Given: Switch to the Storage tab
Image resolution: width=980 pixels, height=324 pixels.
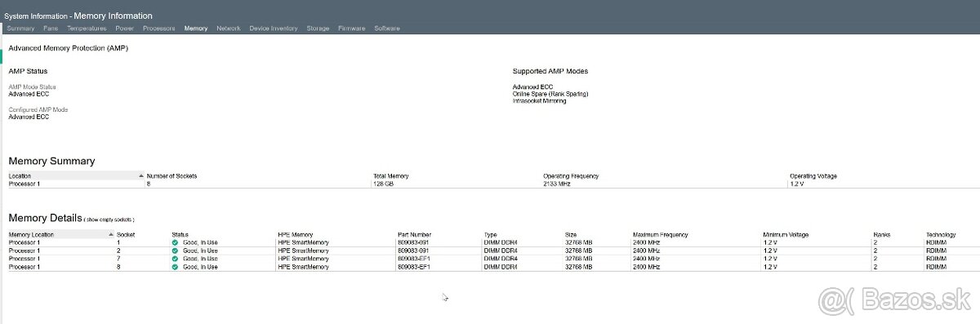Looking at the screenshot, I should [x=318, y=29].
